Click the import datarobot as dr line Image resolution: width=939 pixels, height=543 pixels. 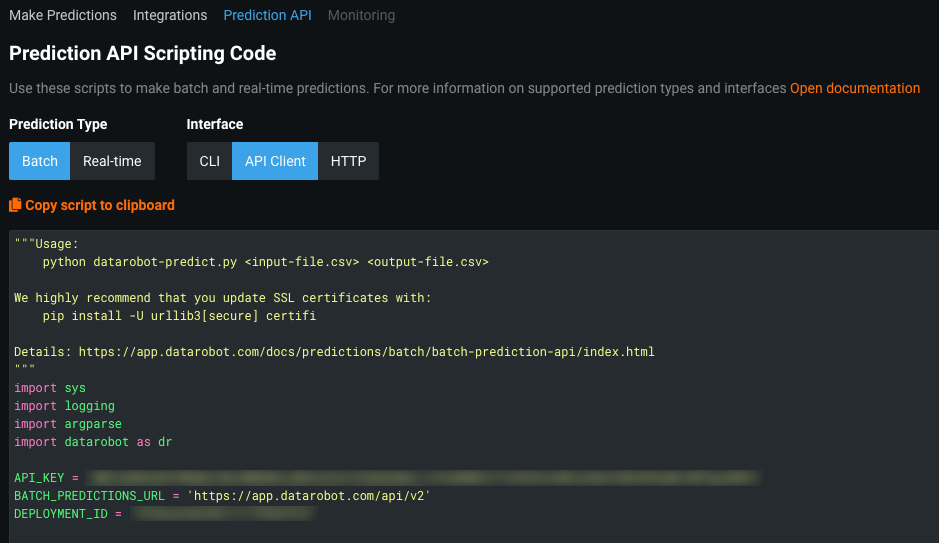coord(93,442)
